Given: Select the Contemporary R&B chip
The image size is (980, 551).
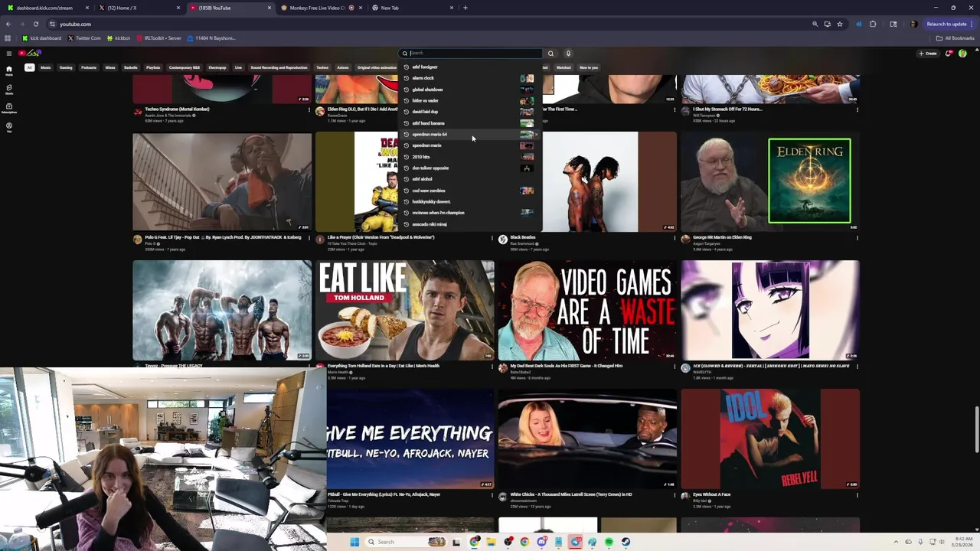Looking at the screenshot, I should click(x=184, y=67).
